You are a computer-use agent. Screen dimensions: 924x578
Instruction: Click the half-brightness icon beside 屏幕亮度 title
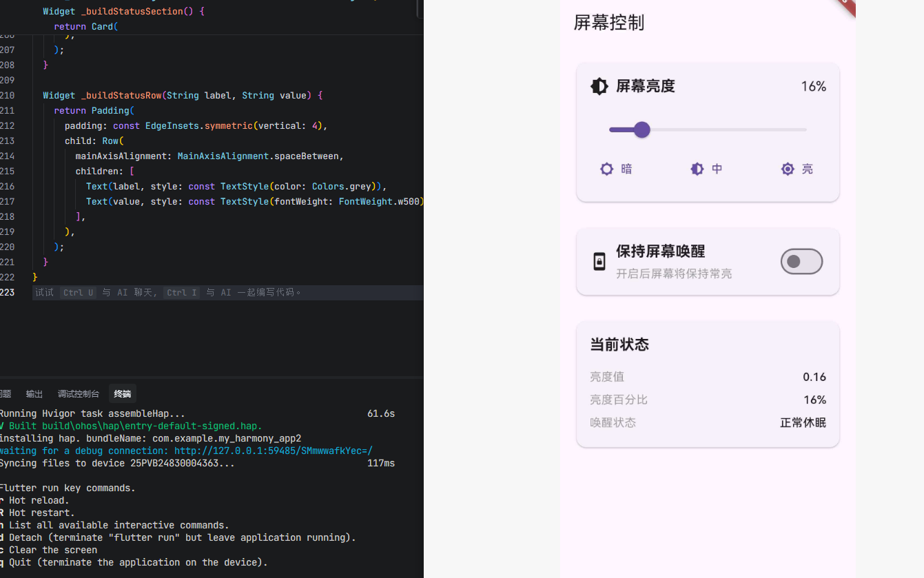point(599,86)
